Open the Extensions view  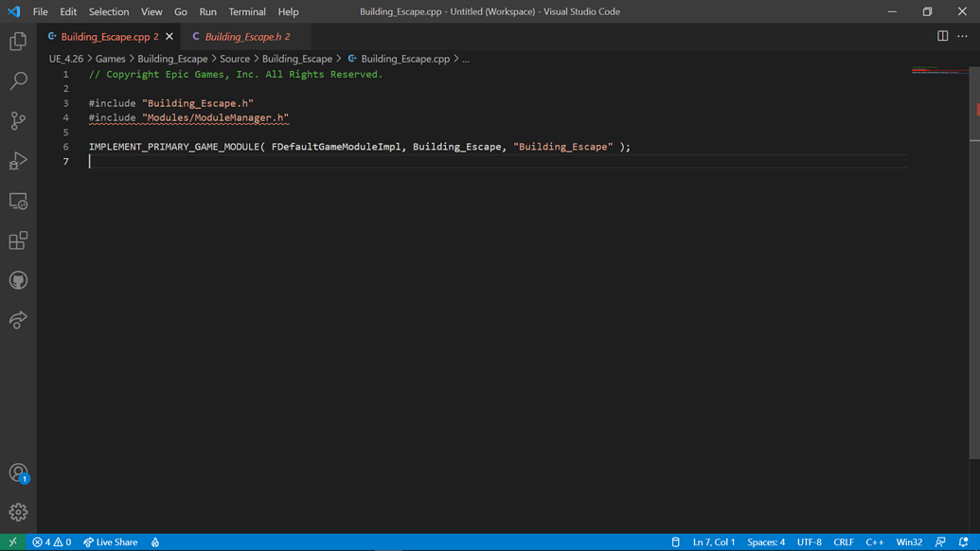pos(18,240)
